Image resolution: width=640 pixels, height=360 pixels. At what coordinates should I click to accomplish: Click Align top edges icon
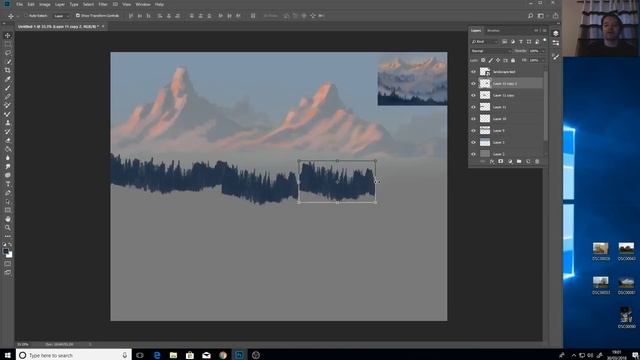[131, 16]
